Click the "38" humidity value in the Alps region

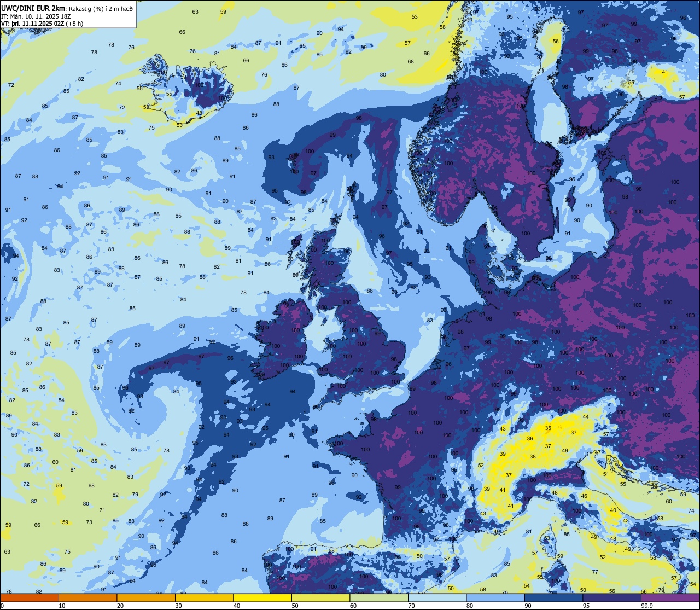click(x=533, y=457)
